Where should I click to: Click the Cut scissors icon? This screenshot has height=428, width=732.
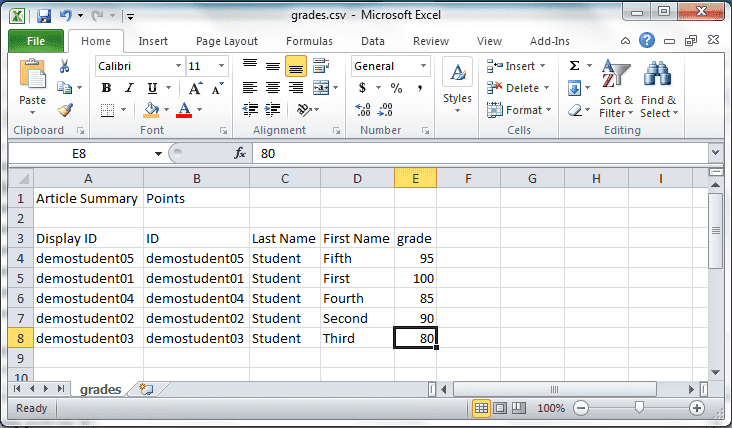click(64, 66)
